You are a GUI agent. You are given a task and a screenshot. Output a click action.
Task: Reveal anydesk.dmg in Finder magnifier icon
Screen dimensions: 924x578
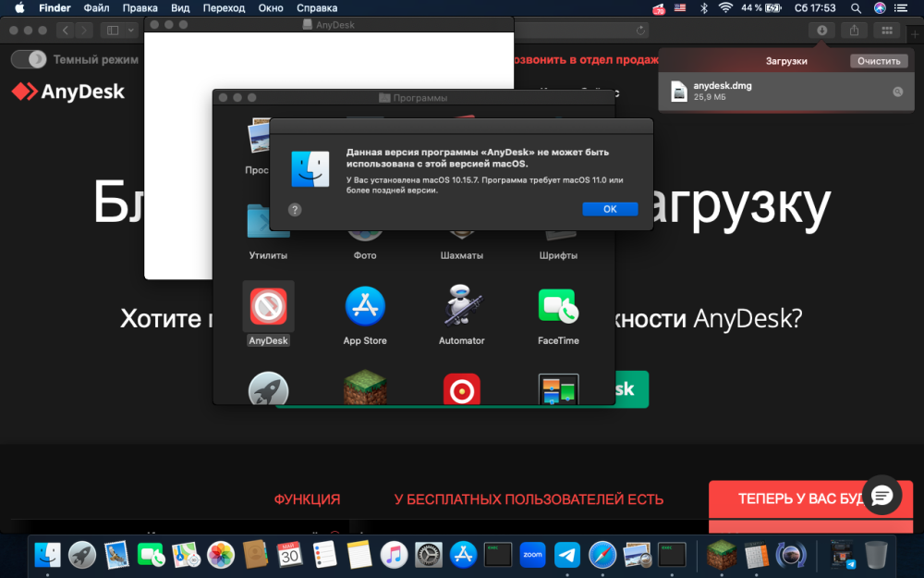(x=897, y=92)
